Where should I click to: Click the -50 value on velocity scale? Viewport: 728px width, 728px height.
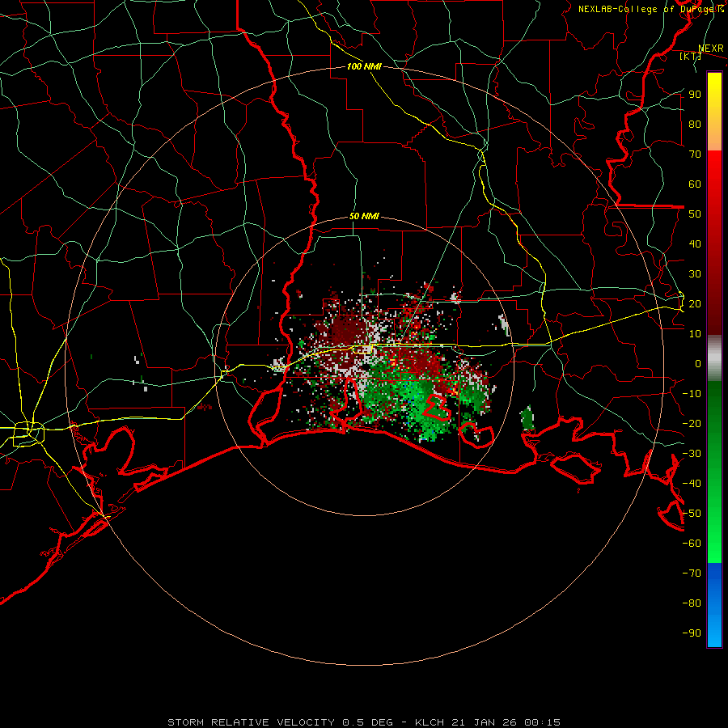point(692,514)
